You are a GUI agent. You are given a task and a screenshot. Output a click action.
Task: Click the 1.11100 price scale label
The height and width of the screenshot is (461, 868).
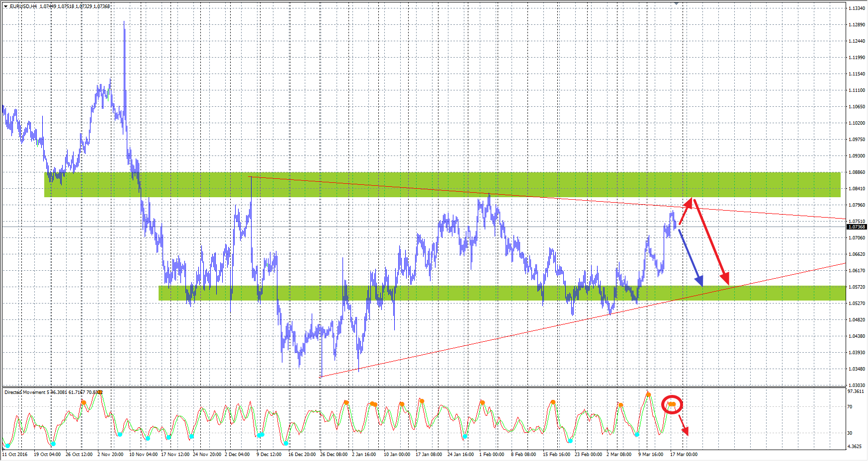[857, 90]
